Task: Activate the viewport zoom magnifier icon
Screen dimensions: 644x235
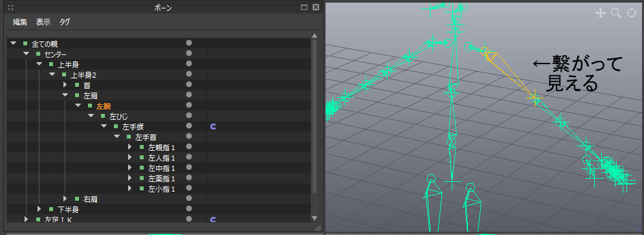Action: [616, 13]
